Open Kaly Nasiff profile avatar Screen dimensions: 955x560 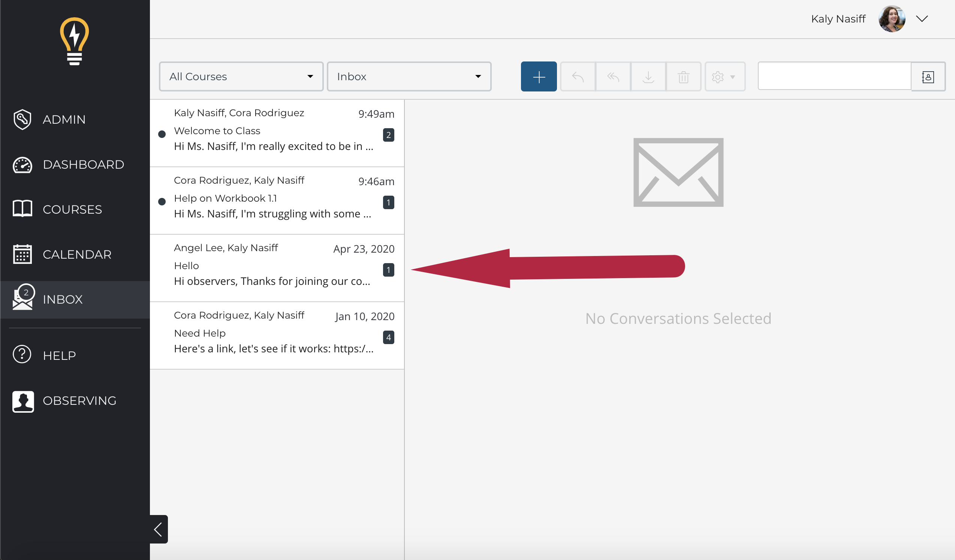[x=892, y=19]
